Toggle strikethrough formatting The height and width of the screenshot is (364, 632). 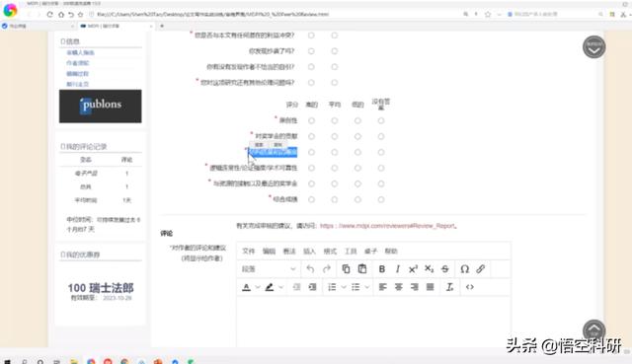pyautogui.click(x=445, y=269)
